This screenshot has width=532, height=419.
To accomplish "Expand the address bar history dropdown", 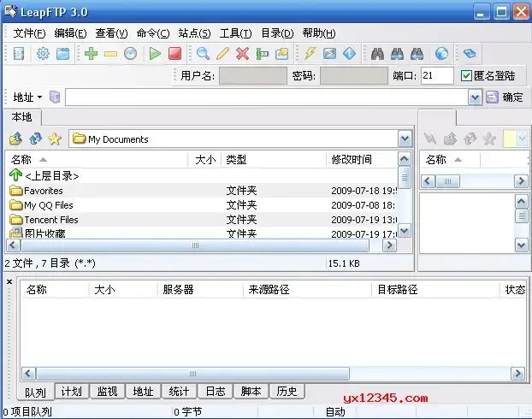I will (x=475, y=97).
